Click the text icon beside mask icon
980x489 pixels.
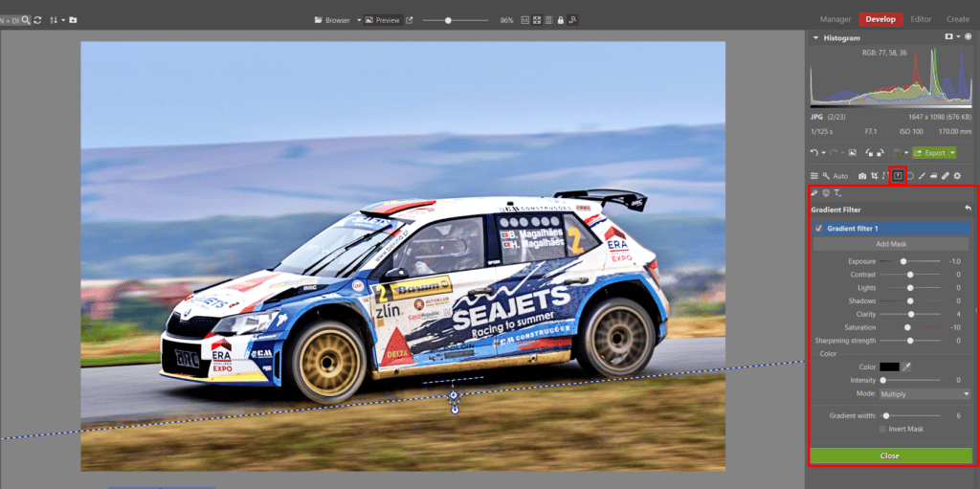point(837,193)
